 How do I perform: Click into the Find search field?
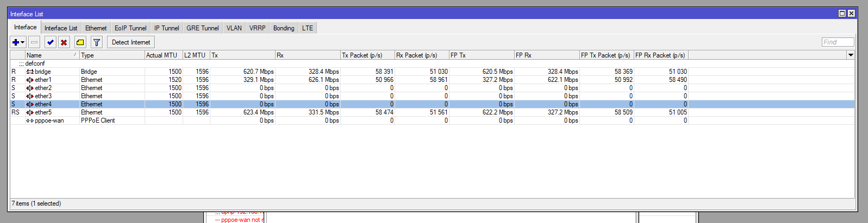coord(838,42)
